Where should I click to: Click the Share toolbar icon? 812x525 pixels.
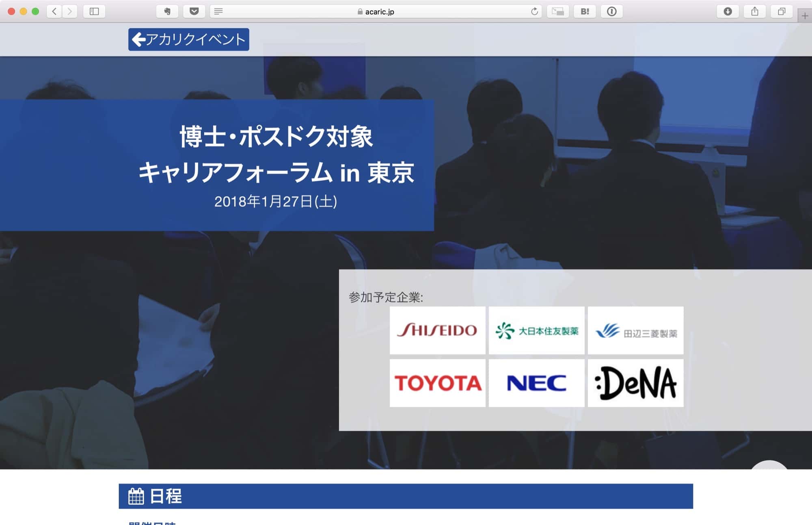[x=754, y=11]
